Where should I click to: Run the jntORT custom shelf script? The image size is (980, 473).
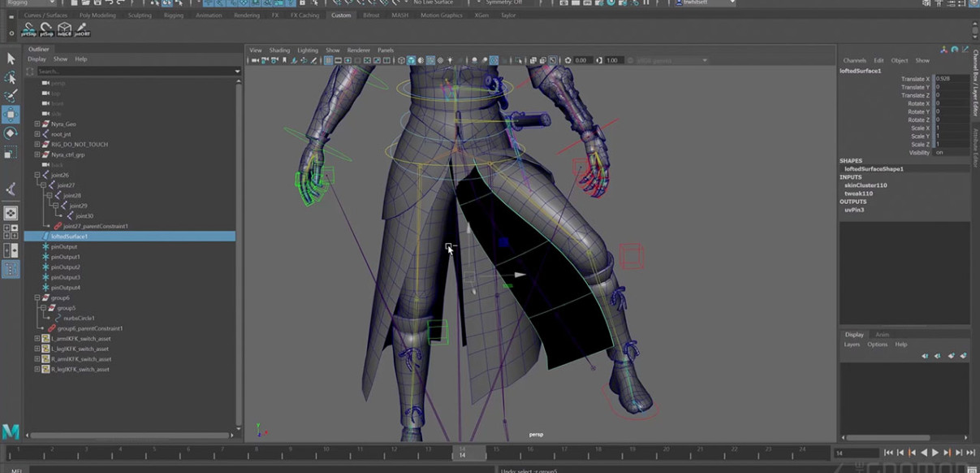82,30
